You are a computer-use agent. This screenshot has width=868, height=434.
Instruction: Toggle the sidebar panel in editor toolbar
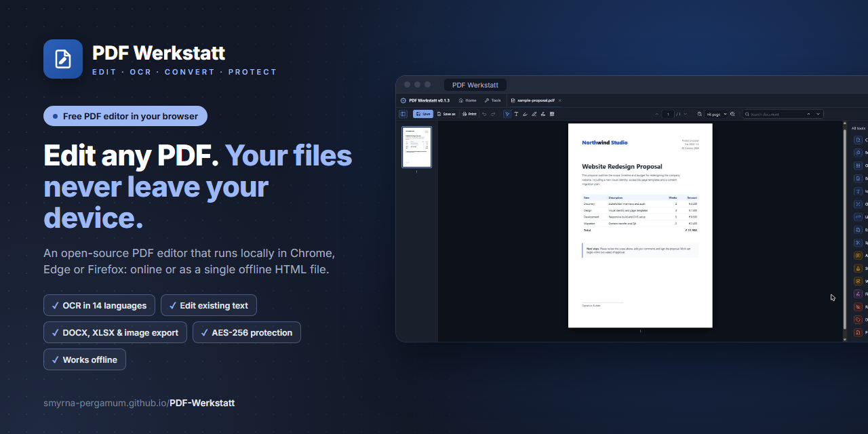click(x=403, y=114)
